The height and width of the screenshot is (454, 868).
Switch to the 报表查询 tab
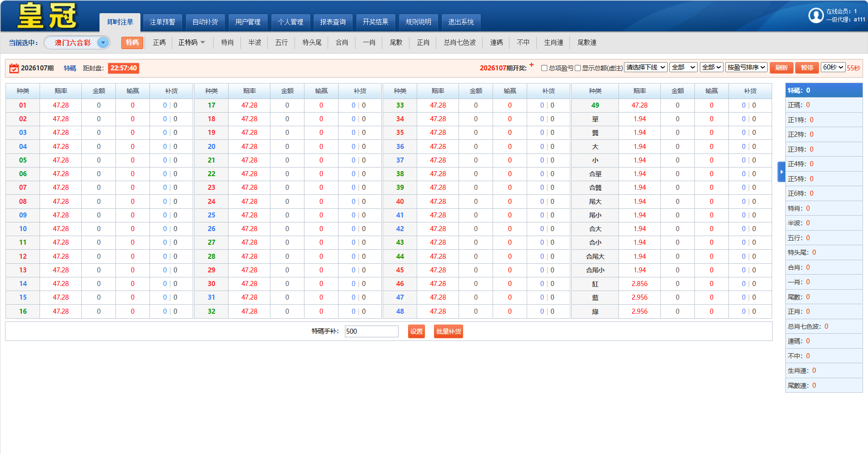pyautogui.click(x=333, y=22)
